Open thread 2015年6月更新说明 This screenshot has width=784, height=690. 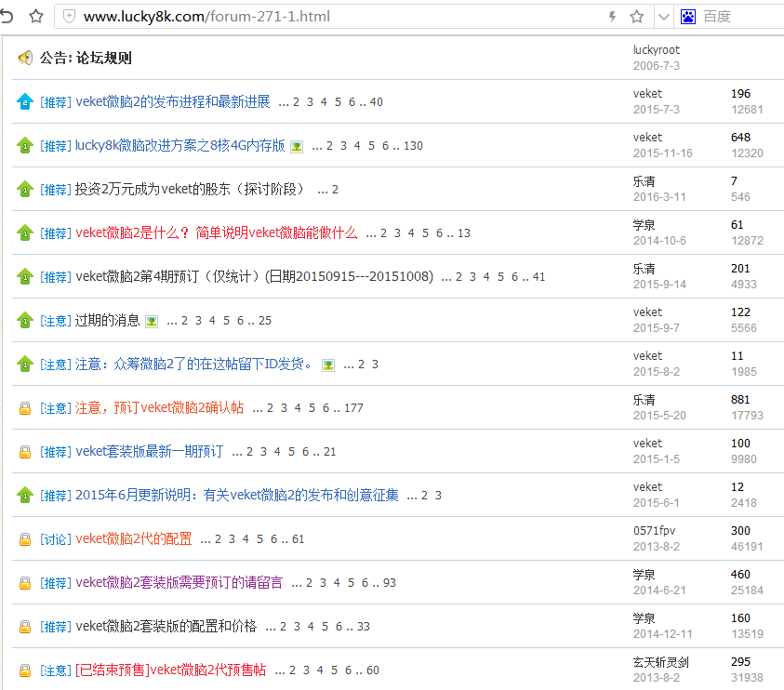(x=237, y=495)
